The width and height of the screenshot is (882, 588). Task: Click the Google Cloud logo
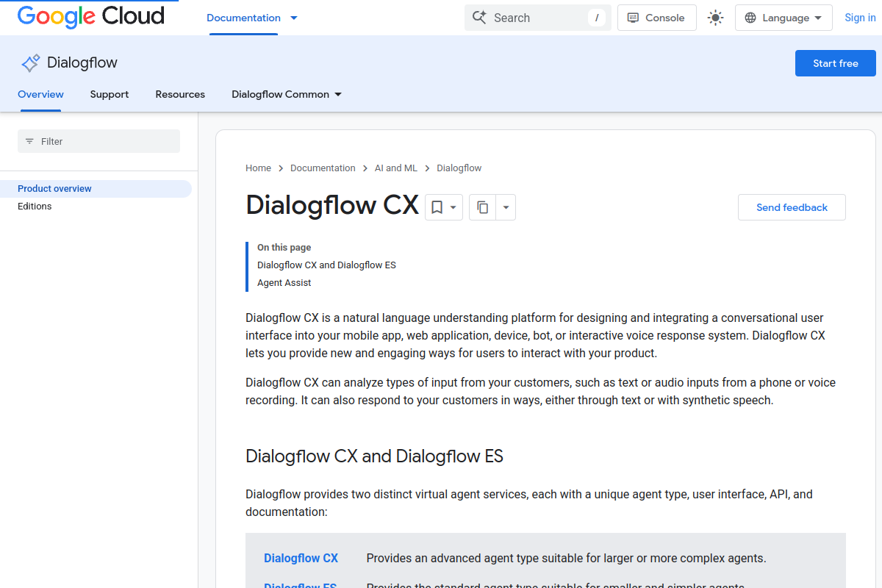[91, 17]
